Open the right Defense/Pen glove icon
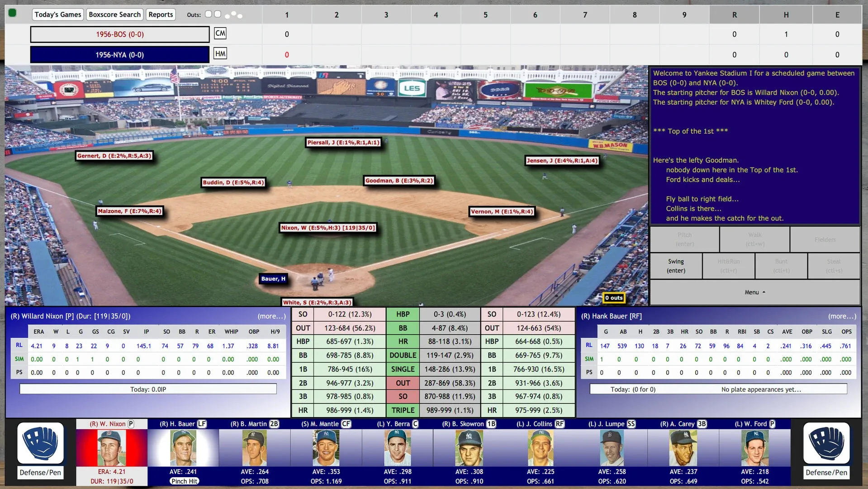This screenshot has width=868, height=489. pos(826,443)
